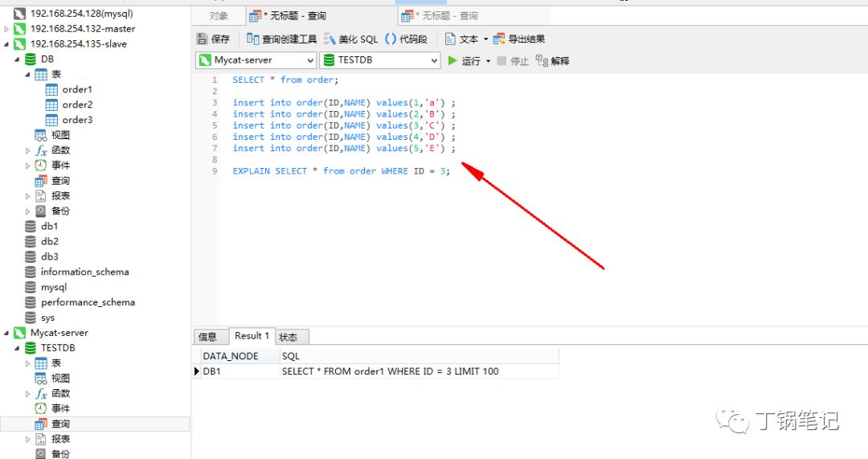This screenshot has width=868, height=459.
Task: Open the Query Builder tool (查询创建工具)
Action: 282,39
